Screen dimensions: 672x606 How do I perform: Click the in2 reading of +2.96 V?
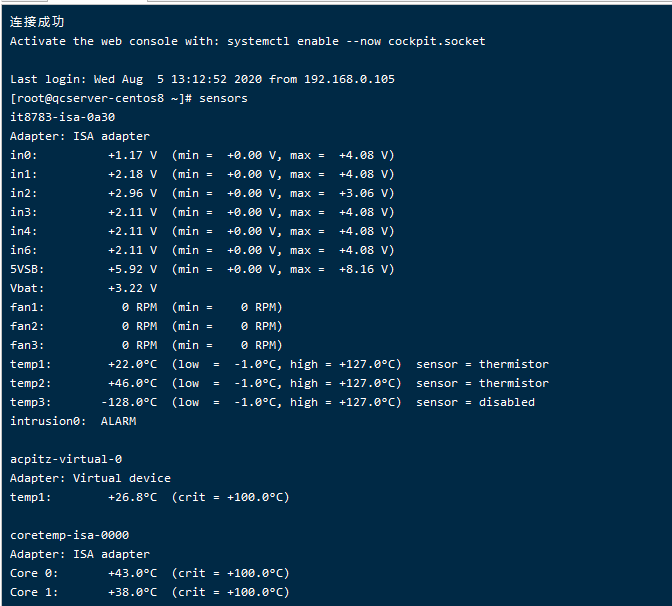[132, 193]
